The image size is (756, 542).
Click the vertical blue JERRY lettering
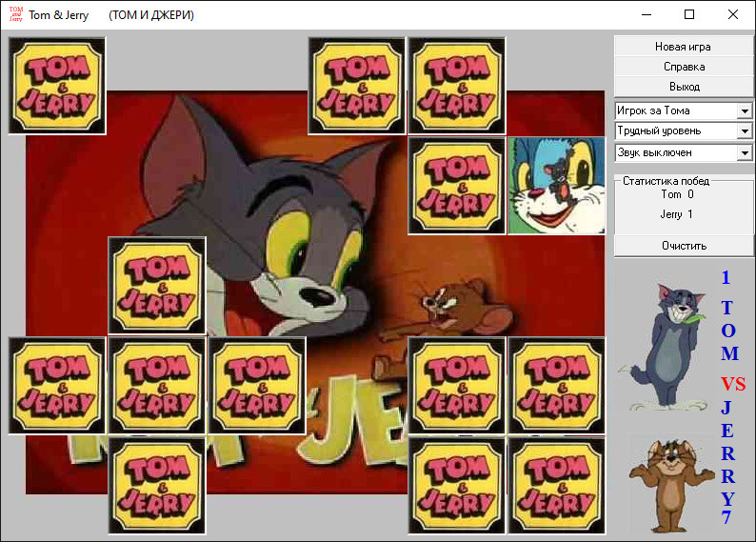pos(728,453)
